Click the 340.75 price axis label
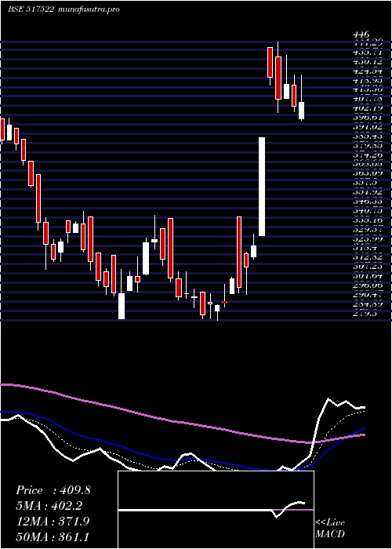Image resolution: width=392 pixels, height=549 pixels. coord(368,211)
